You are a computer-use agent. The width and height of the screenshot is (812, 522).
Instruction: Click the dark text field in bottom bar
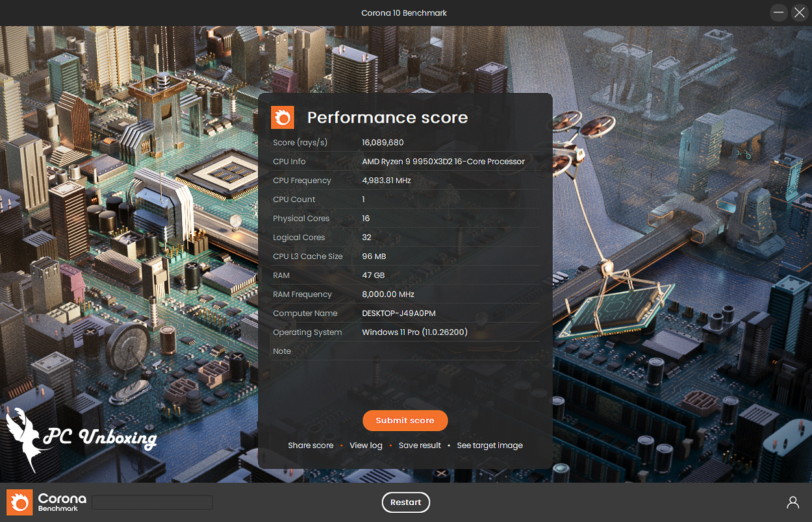click(x=152, y=503)
